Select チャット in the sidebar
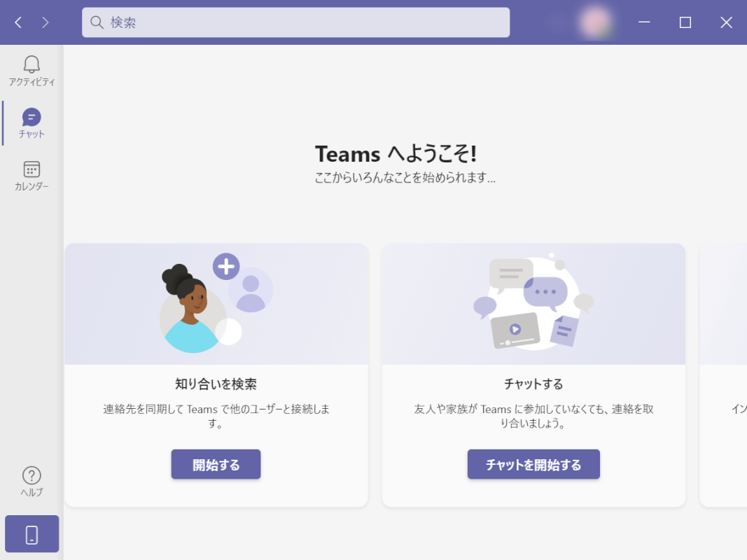The height and width of the screenshot is (560, 747). coord(32,123)
